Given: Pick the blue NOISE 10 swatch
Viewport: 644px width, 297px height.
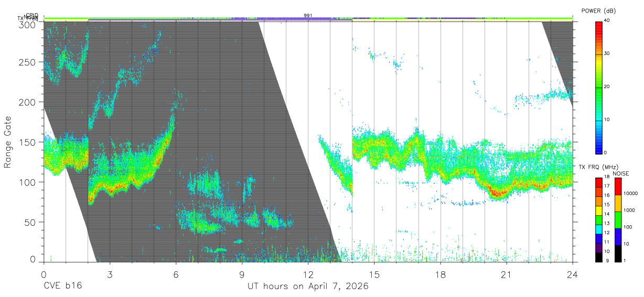Looking at the screenshot, I should [x=618, y=237].
